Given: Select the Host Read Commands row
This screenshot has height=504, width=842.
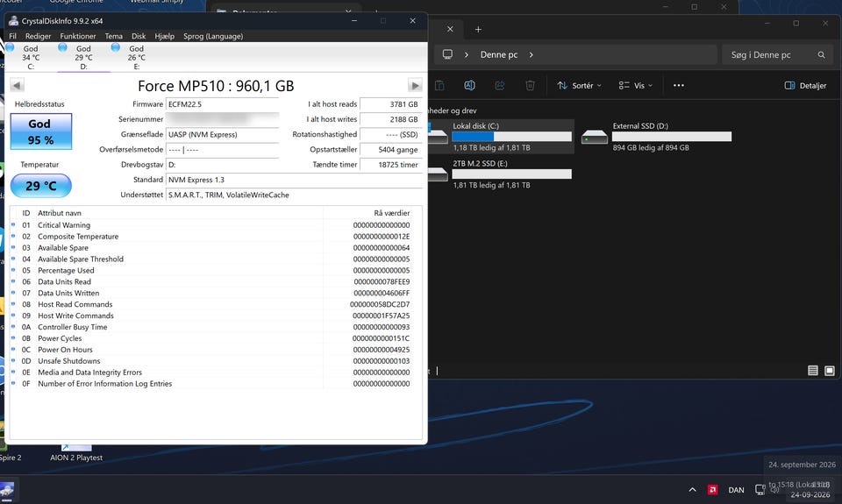Looking at the screenshot, I should [216, 304].
